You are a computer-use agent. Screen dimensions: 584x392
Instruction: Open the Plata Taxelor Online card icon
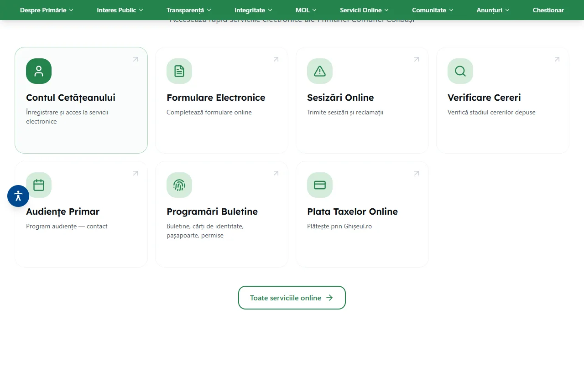tap(320, 185)
